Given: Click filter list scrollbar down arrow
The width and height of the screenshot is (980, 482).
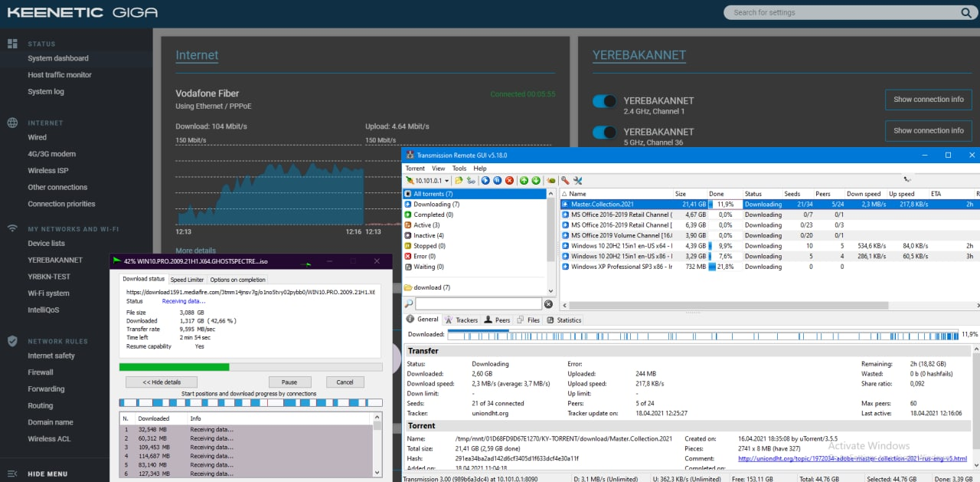Looking at the screenshot, I should tap(550, 290).
